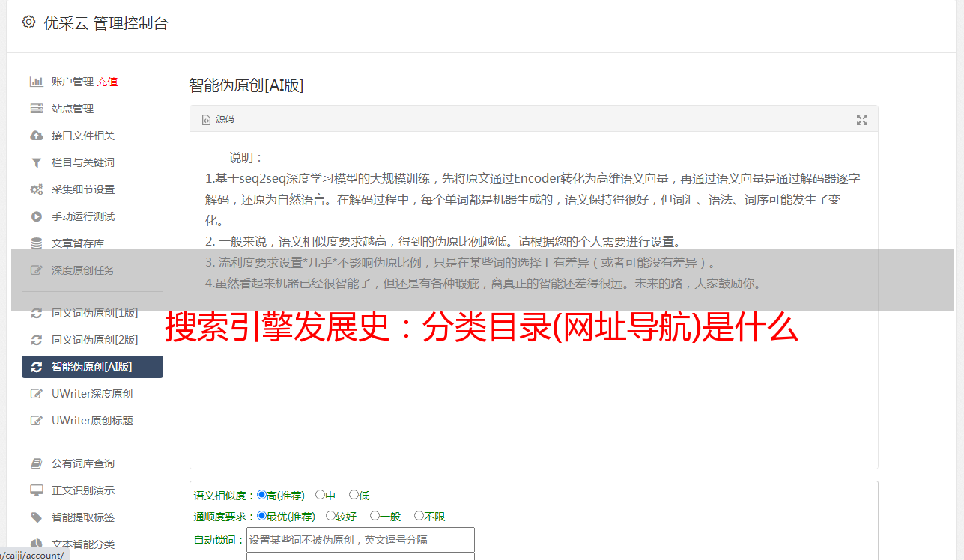Go to UWriter深度原创 page
This screenshot has height=560, width=964.
pos(92,394)
